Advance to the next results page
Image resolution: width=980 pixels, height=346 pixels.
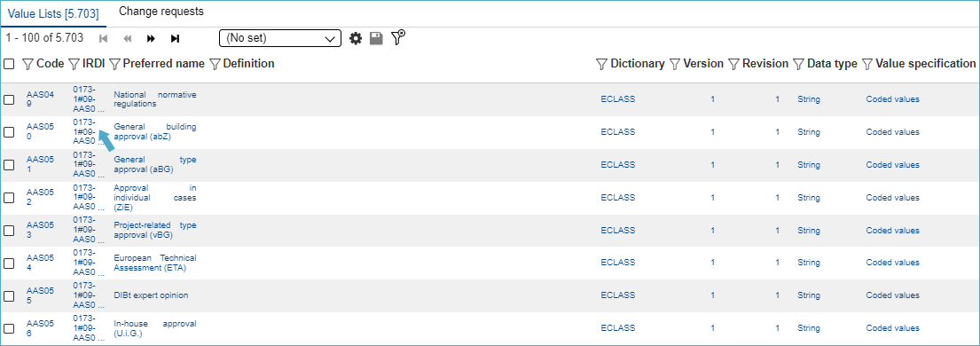click(151, 39)
